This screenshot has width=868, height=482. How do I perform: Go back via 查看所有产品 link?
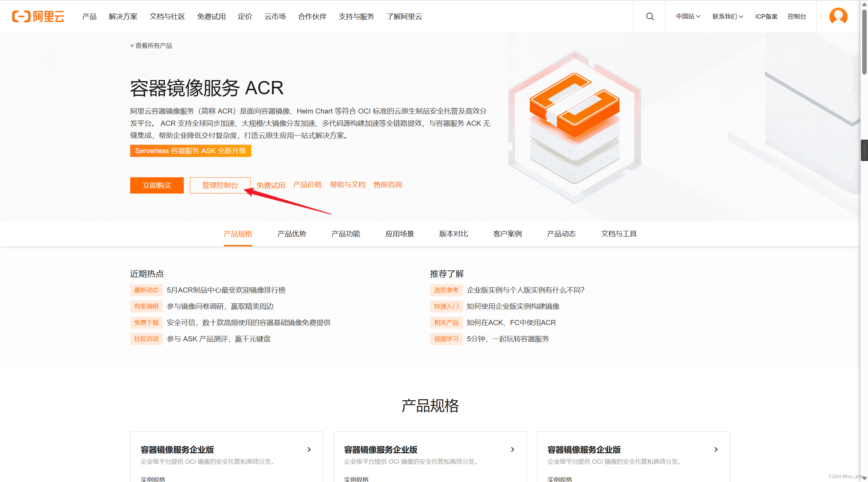click(x=151, y=45)
